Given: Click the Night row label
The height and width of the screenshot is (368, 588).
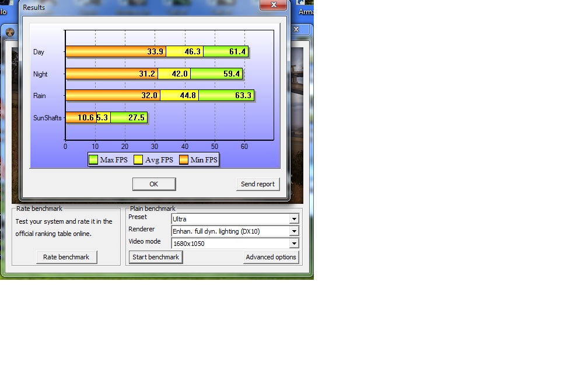Looking at the screenshot, I should 40,74.
